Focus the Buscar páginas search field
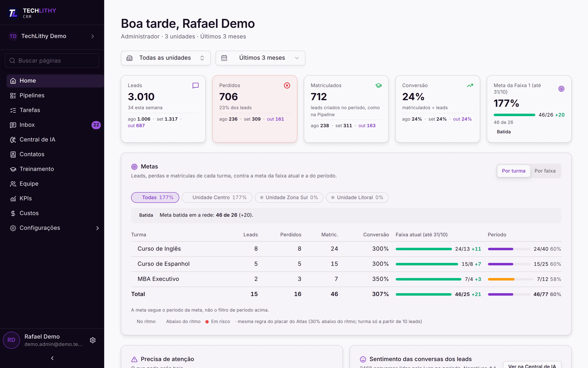The image size is (588, 368). pyautogui.click(x=52, y=61)
